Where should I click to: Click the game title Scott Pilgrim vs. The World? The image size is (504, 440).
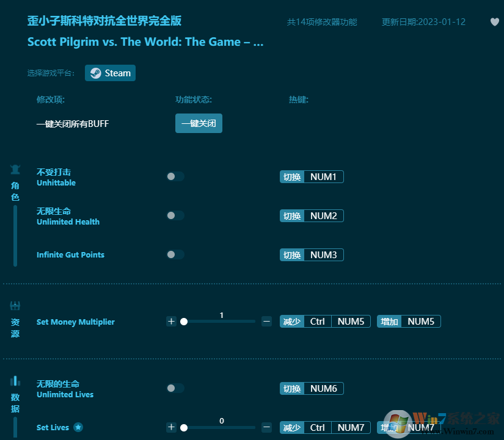[x=145, y=42]
